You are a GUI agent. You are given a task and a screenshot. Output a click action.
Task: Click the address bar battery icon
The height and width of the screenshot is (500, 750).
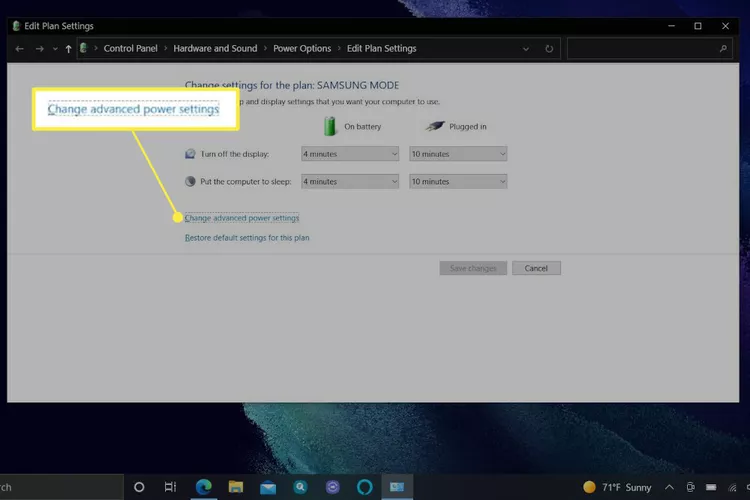coord(84,48)
